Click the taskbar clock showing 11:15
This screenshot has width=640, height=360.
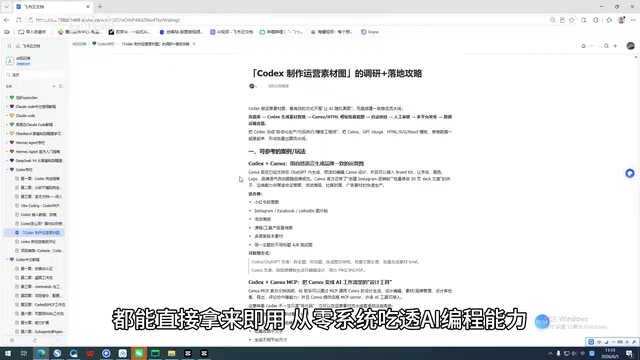[x=610, y=353]
